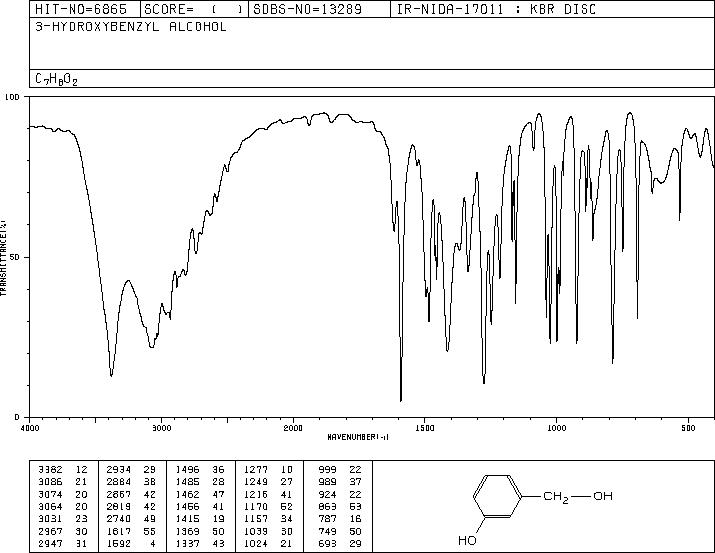
Task: Click the 2000 wavenumber axis label
Action: pos(293,428)
